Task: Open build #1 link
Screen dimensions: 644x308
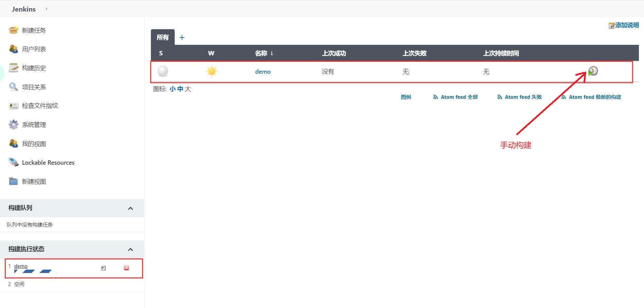Action: tap(103, 268)
